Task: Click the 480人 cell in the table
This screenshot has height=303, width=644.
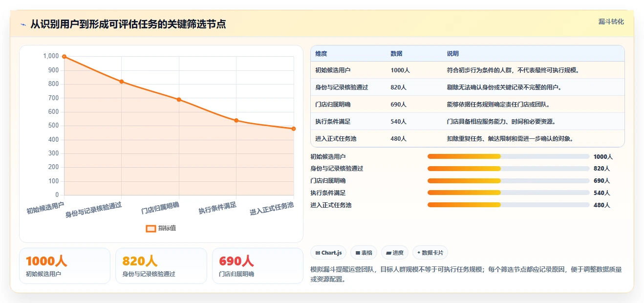Action: pyautogui.click(x=398, y=139)
